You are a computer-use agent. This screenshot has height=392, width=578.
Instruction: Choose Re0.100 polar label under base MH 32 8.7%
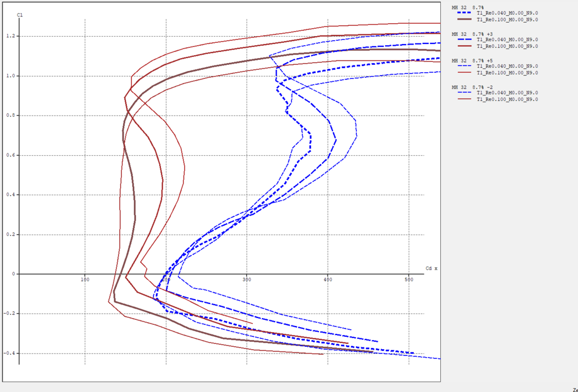(x=507, y=20)
